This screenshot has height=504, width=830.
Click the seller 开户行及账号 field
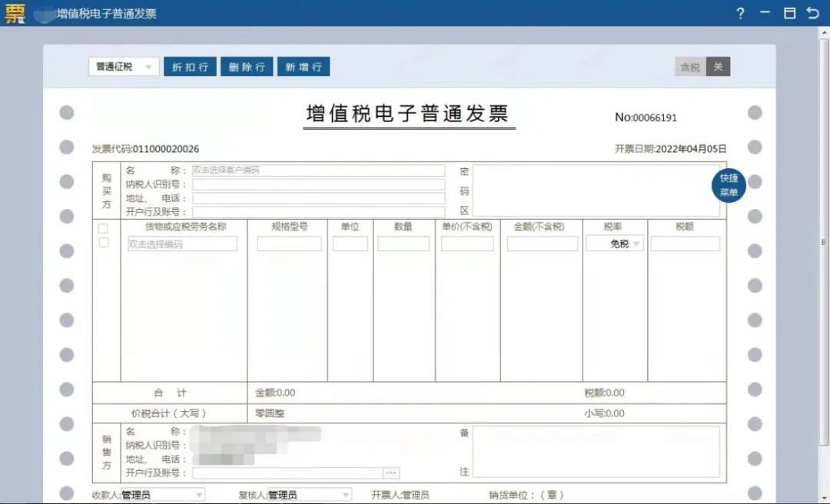[287, 472]
